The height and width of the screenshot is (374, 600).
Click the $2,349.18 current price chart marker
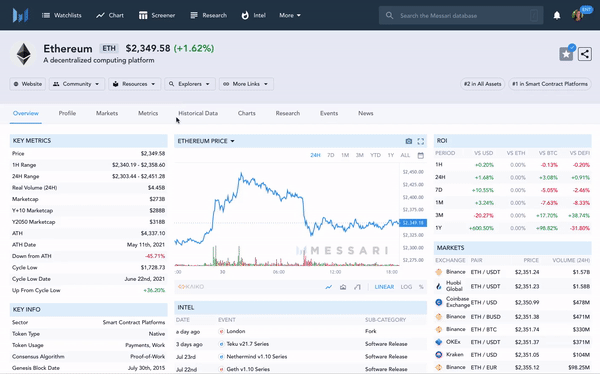point(413,223)
